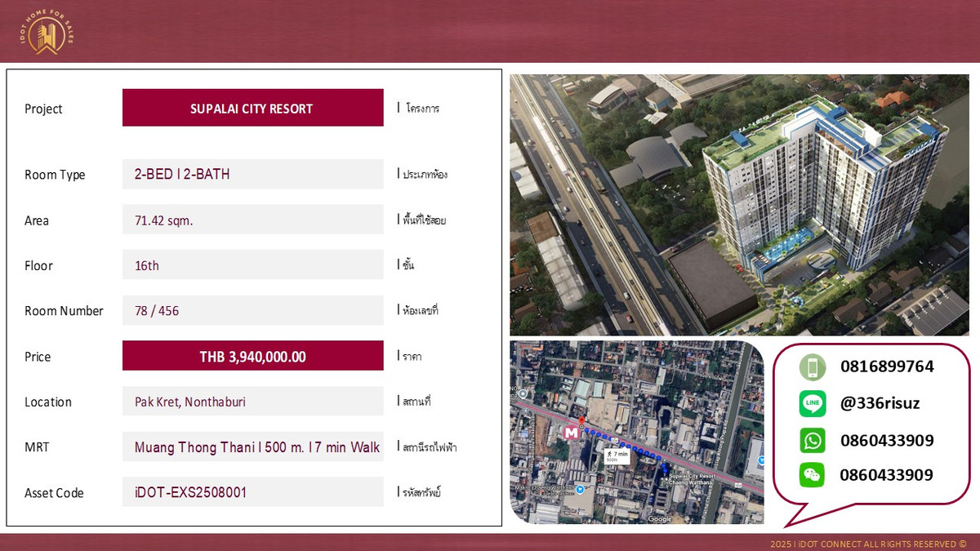This screenshot has height=551, width=980.
Task: Open the satellite map preview
Action: 637,433
